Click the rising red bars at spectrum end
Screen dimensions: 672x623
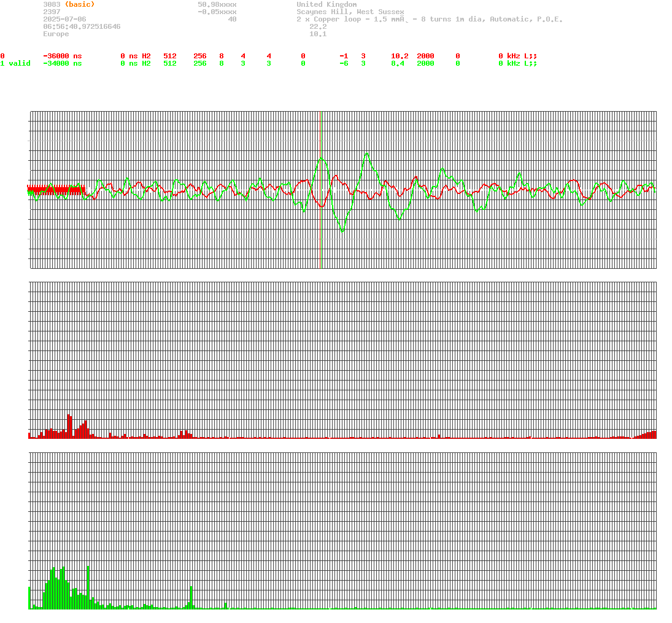point(645,435)
